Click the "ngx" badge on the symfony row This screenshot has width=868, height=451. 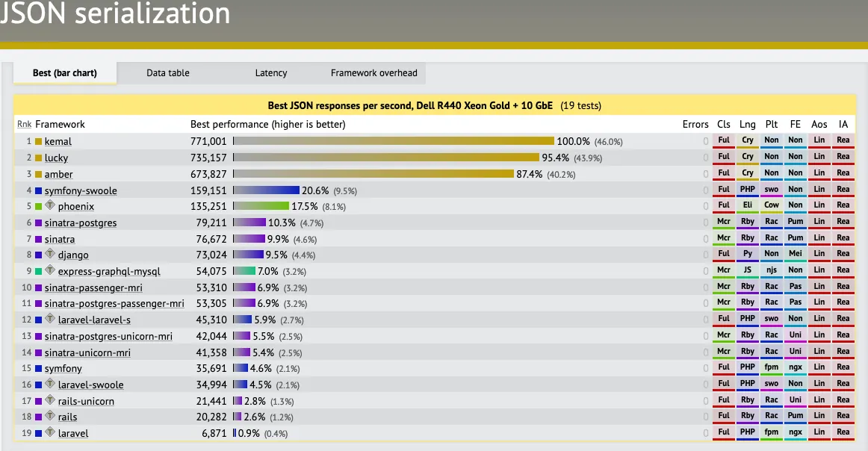tap(795, 368)
